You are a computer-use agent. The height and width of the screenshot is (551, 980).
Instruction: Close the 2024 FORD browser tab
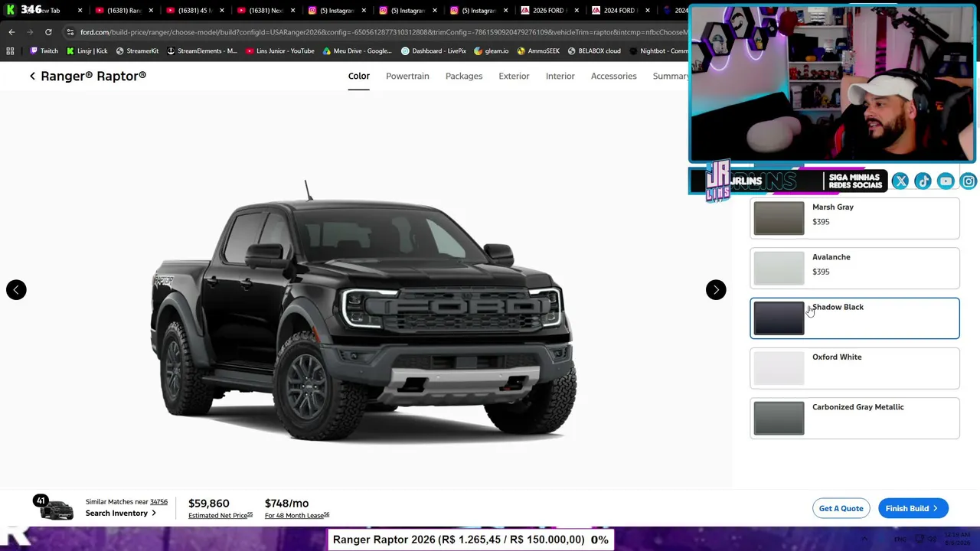(x=647, y=11)
